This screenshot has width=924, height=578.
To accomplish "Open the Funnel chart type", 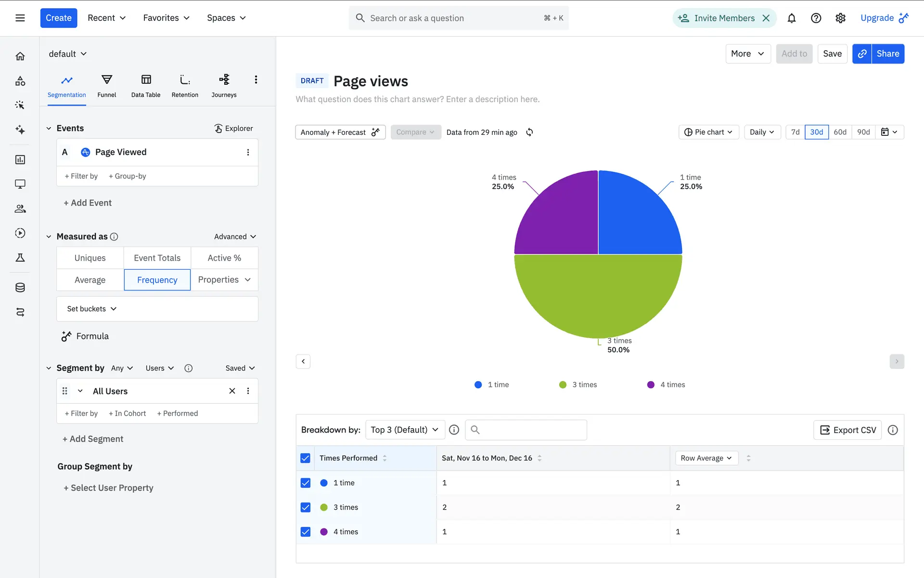I will tap(106, 86).
